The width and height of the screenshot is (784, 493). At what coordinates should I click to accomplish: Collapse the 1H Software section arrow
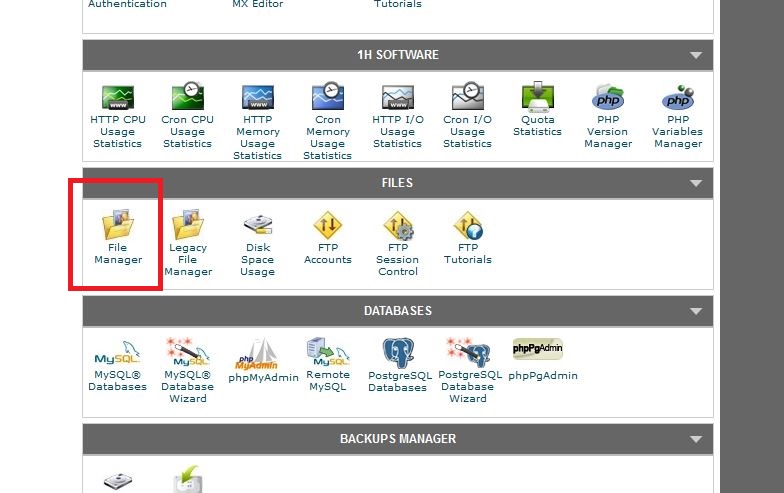[696, 55]
